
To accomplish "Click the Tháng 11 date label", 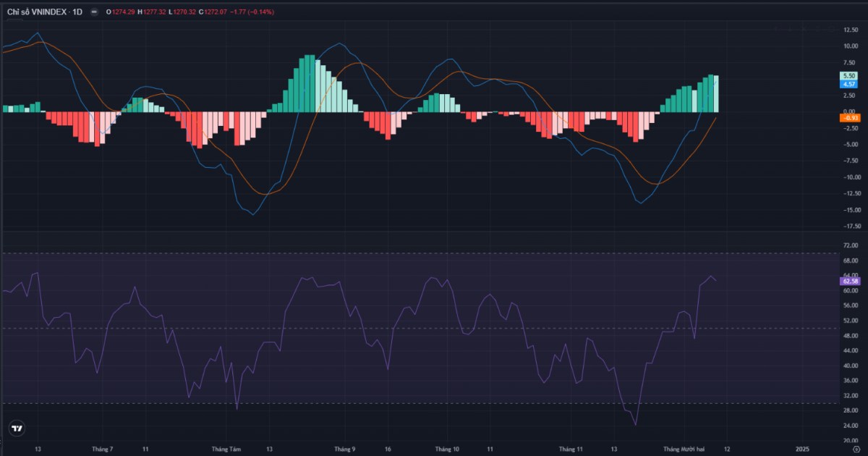I will (x=571, y=449).
